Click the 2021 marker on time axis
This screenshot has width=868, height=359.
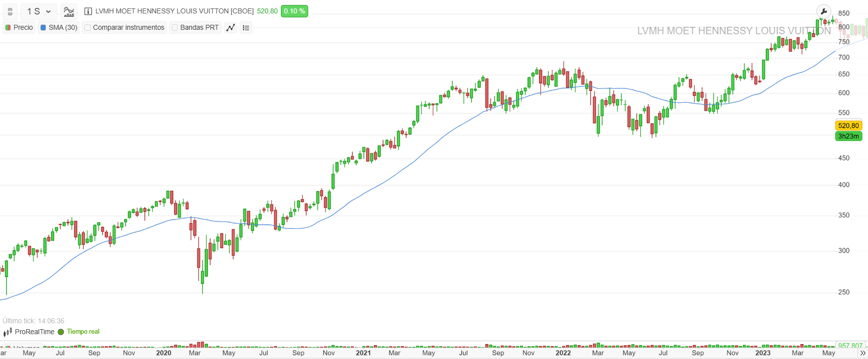coord(363,353)
